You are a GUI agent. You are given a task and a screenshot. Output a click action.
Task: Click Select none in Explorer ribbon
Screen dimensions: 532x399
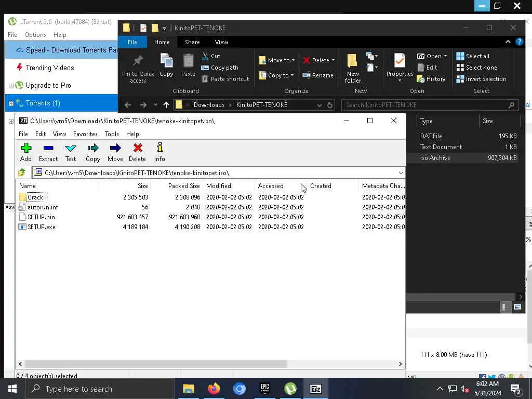click(x=476, y=68)
